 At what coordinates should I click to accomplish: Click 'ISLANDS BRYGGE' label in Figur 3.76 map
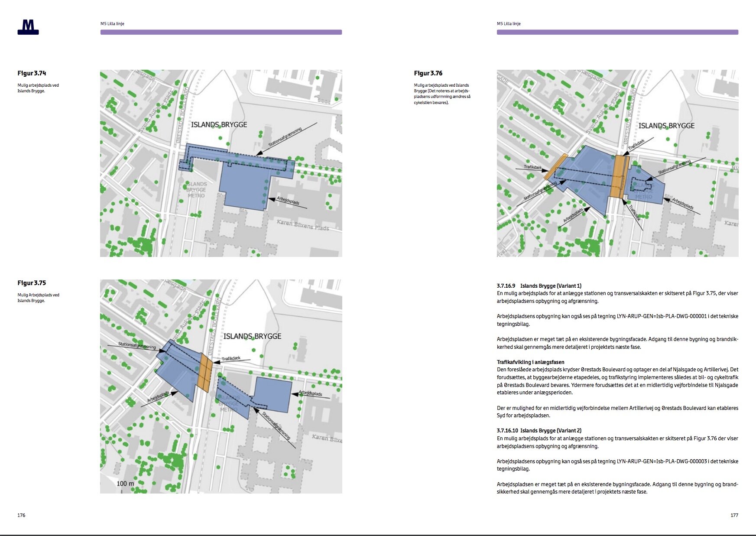tap(666, 126)
